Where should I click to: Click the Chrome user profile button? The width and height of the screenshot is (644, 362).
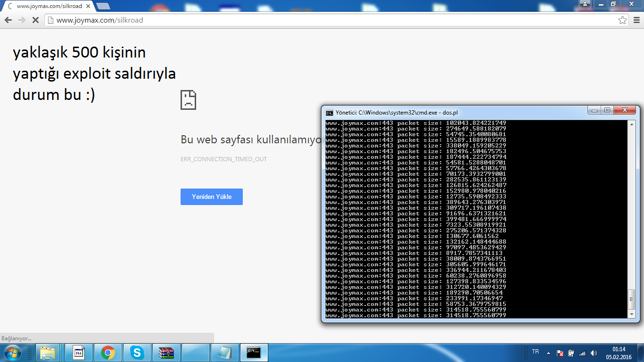pyautogui.click(x=585, y=4)
